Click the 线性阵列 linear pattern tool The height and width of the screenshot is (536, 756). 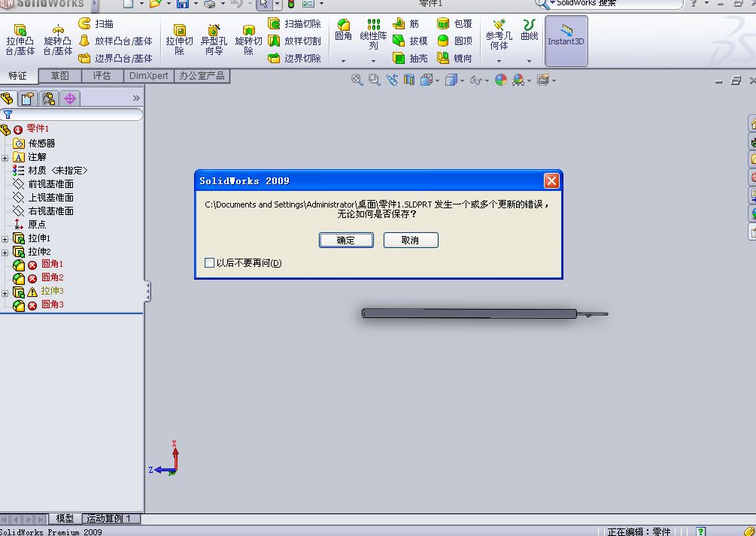pos(373,35)
